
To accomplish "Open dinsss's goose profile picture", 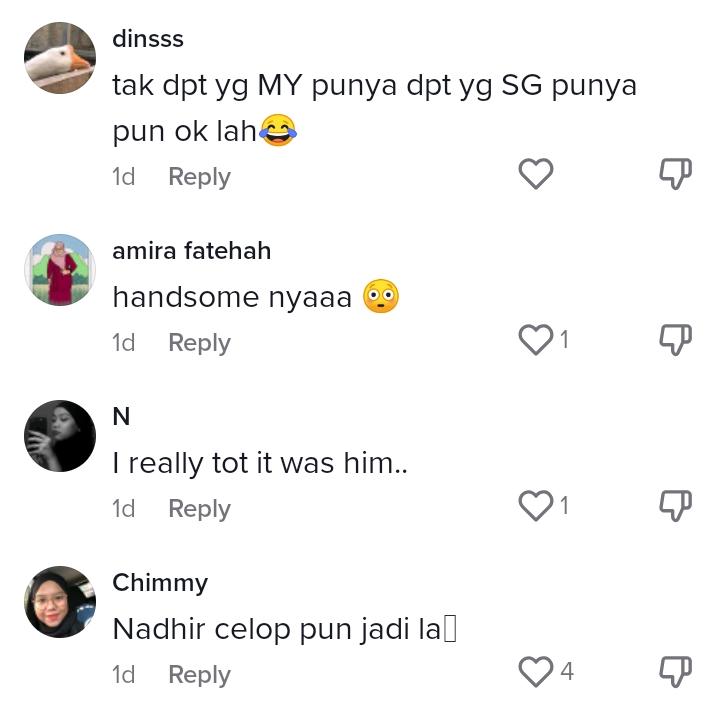I will [x=60, y=58].
